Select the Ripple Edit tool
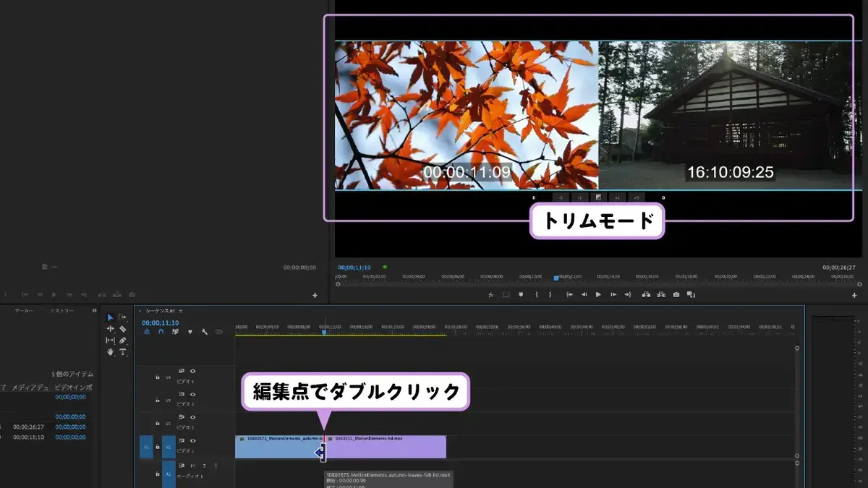Screen dimensions: 868x488 (x=111, y=329)
